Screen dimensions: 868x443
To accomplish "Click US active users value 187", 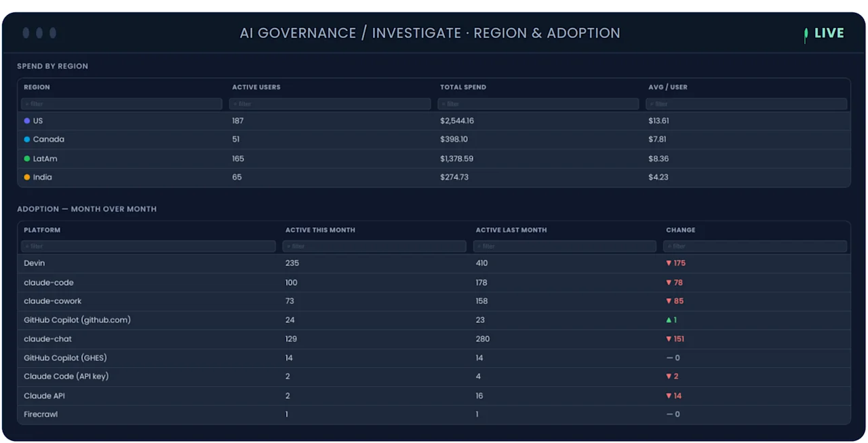I will pyautogui.click(x=237, y=121).
